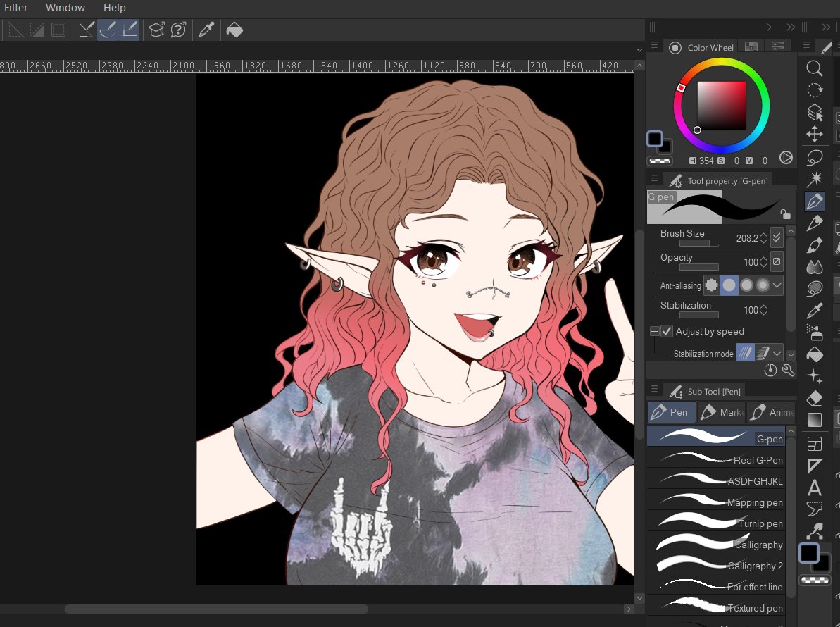Open the Help menu
The image size is (840, 627).
coord(115,8)
